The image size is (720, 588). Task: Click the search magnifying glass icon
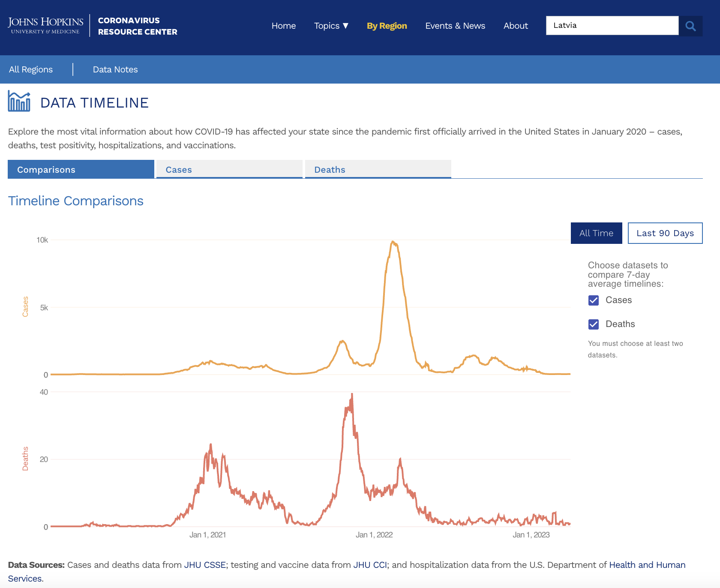(x=690, y=26)
